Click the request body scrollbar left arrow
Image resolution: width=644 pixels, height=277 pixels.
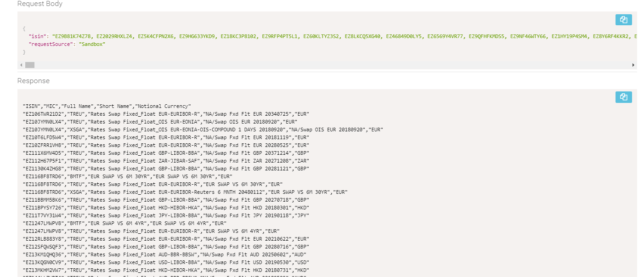(21, 65)
